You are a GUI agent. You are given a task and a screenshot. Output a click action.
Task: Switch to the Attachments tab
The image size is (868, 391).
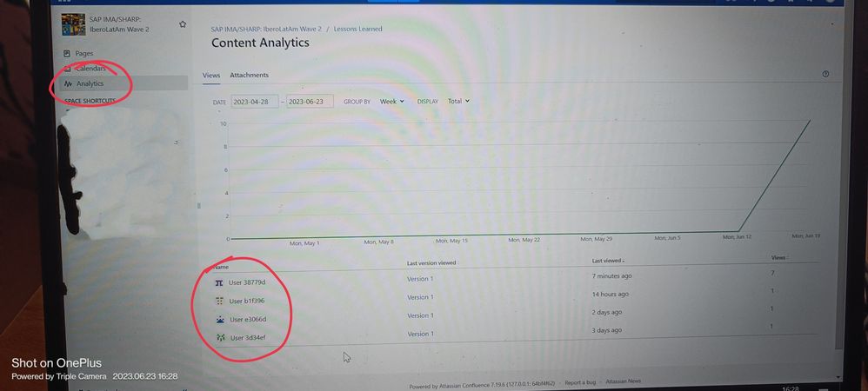249,75
